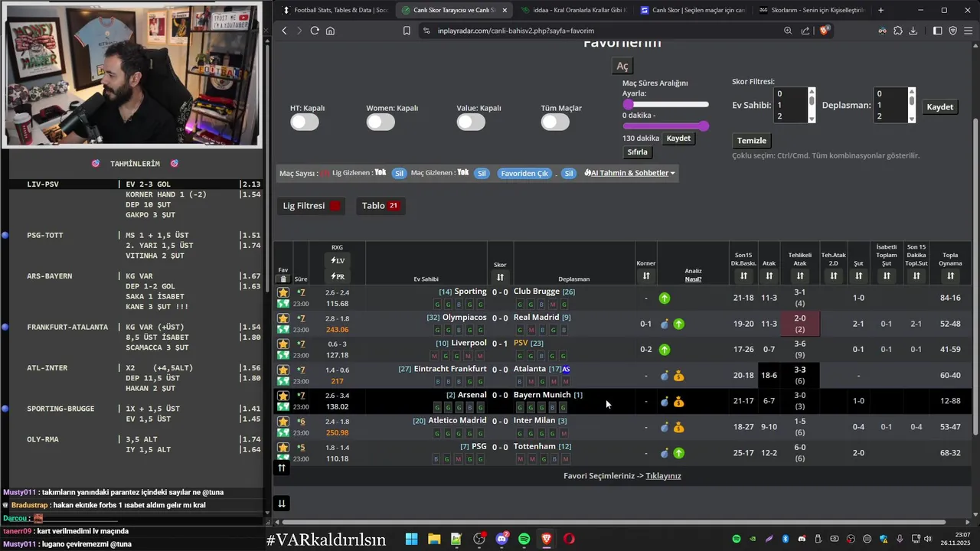This screenshot has height=551, width=980.
Task: Sort by Şut column
Action: 858,275
